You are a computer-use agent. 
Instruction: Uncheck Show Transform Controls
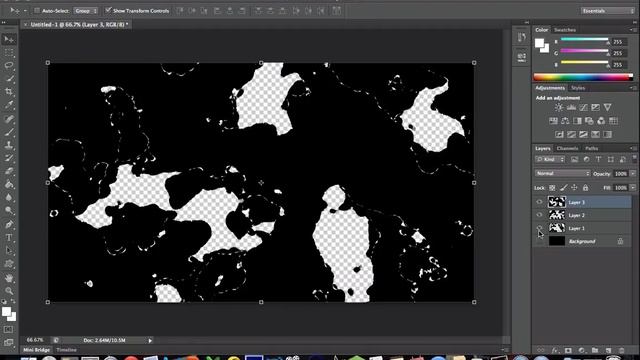pos(108,11)
